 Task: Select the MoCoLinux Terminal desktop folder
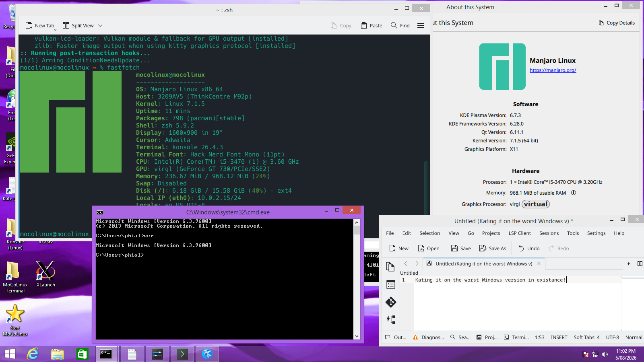pyautogui.click(x=15, y=277)
